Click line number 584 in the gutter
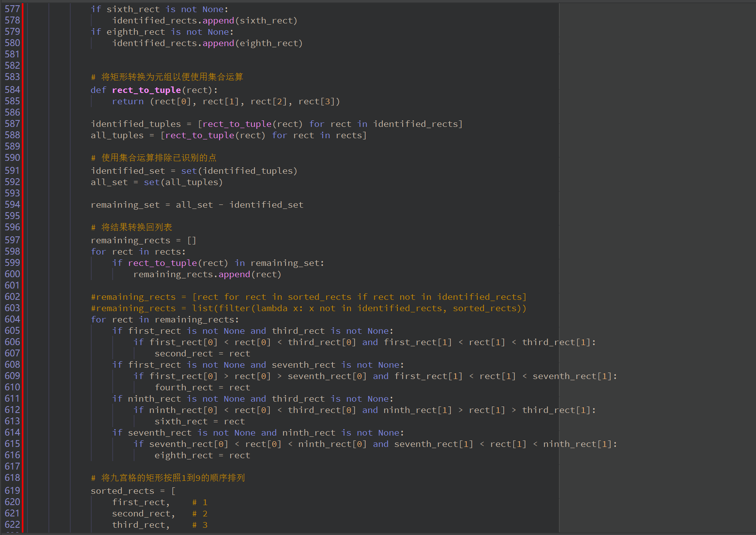The image size is (756, 535). (x=12, y=90)
